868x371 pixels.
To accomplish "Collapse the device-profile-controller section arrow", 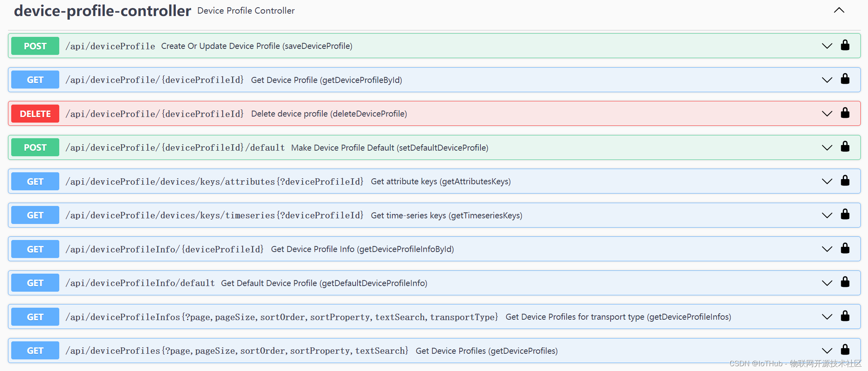I will coord(839,10).
